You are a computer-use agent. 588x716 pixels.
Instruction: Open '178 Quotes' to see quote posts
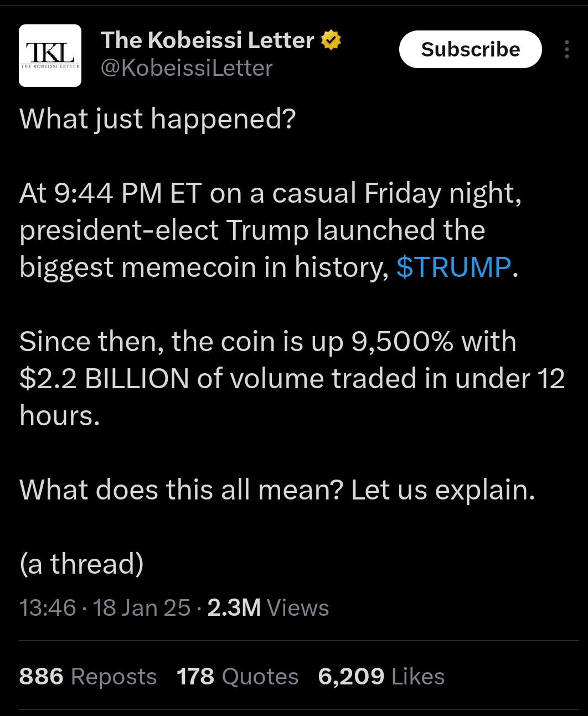coord(238,676)
